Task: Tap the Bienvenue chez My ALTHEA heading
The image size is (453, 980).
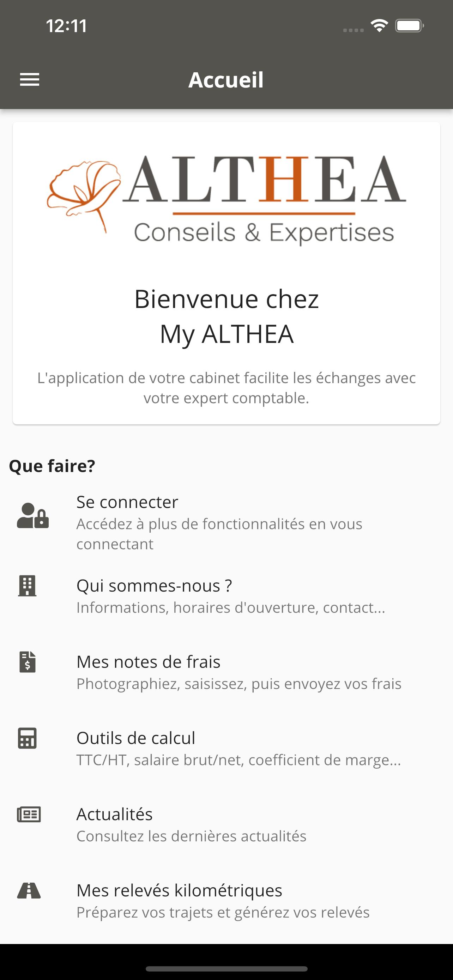Action: tap(226, 316)
